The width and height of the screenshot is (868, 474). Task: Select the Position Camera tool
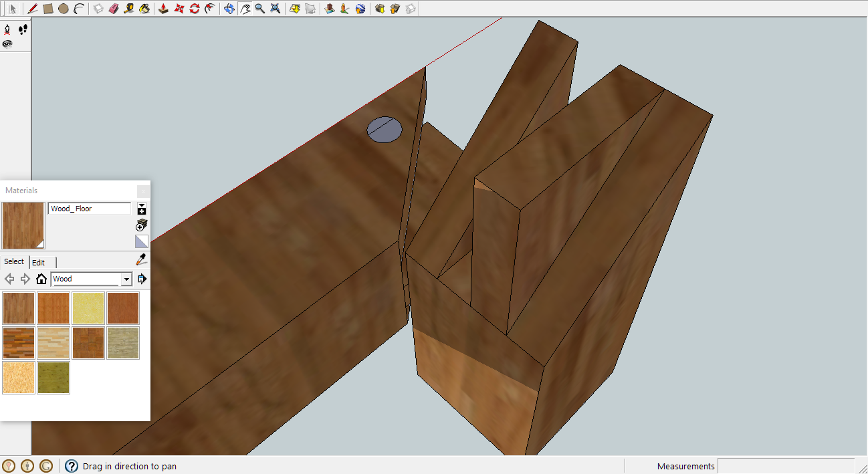7,29
